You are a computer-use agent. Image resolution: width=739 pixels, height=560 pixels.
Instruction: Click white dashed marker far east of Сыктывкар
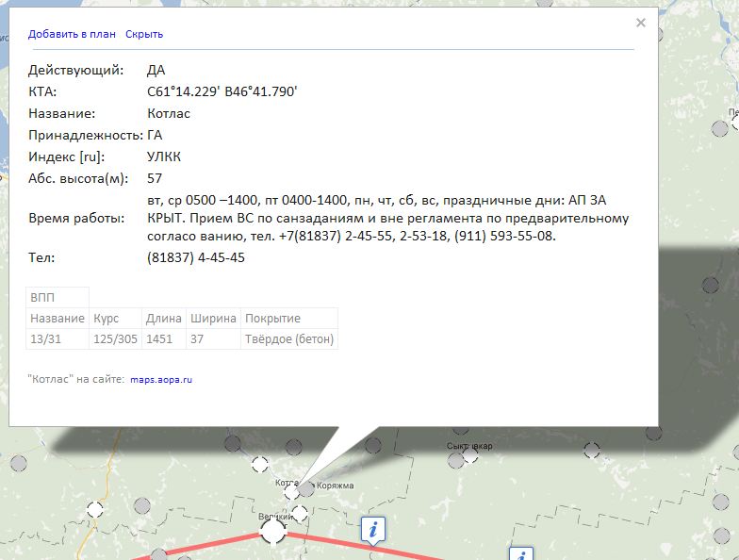click(592, 451)
